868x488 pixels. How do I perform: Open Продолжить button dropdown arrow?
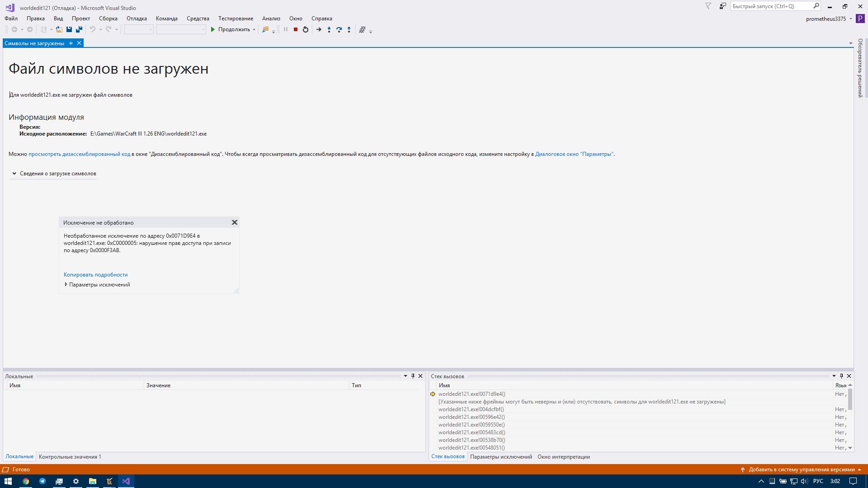pyautogui.click(x=254, y=30)
